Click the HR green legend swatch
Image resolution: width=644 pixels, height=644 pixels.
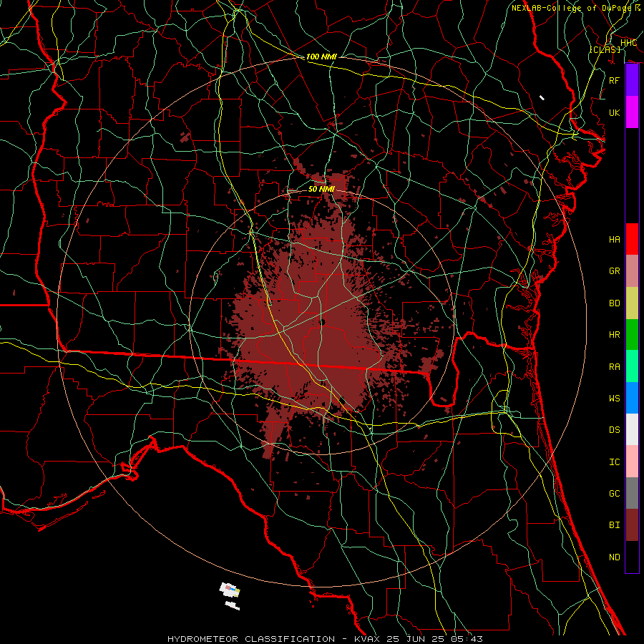click(x=632, y=334)
